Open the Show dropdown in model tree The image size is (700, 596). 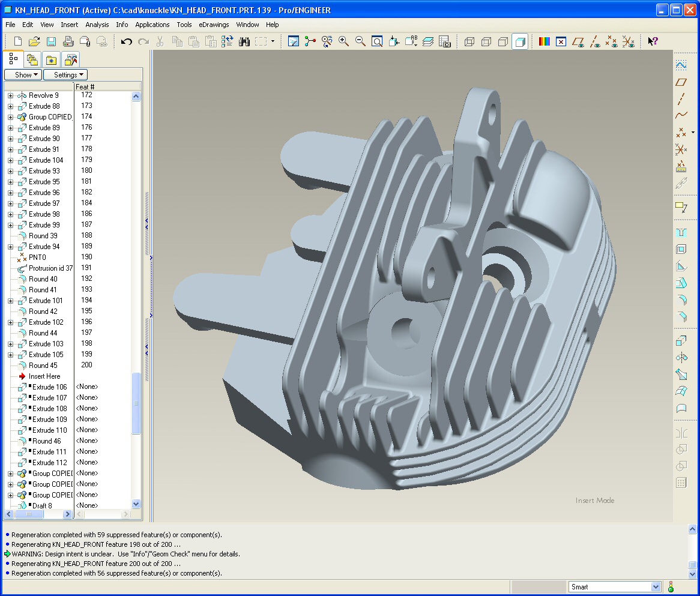[23, 75]
